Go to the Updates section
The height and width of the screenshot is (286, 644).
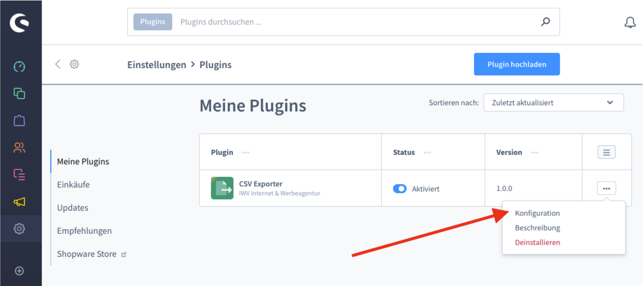[x=73, y=208]
